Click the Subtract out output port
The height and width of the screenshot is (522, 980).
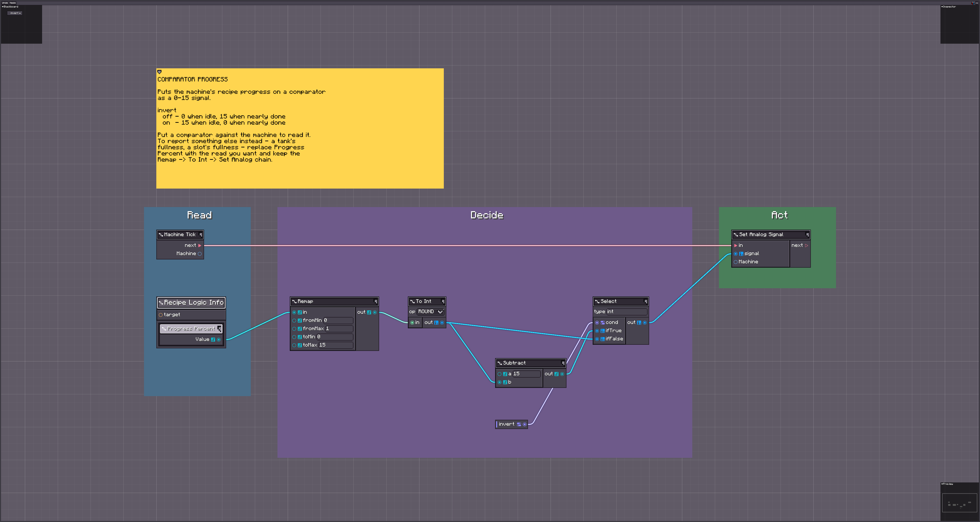click(x=562, y=374)
